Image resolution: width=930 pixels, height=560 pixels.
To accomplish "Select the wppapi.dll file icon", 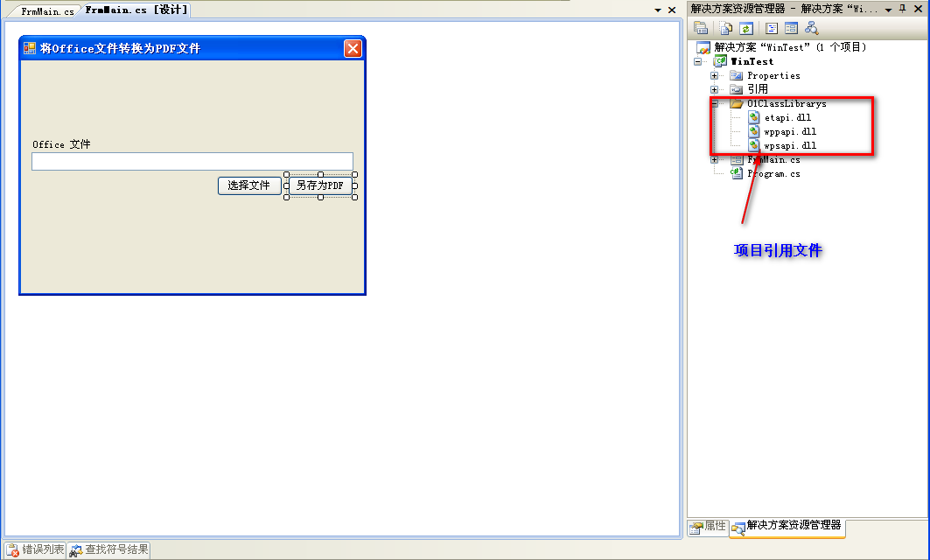I will pyautogui.click(x=753, y=132).
